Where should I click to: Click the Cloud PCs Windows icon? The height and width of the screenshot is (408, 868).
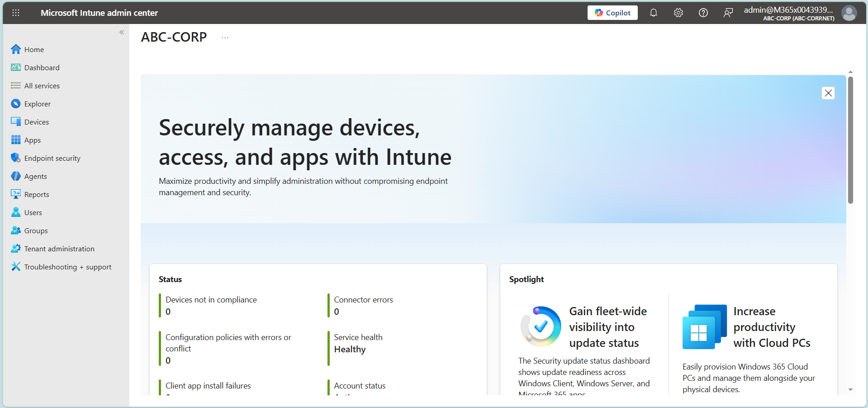click(704, 326)
